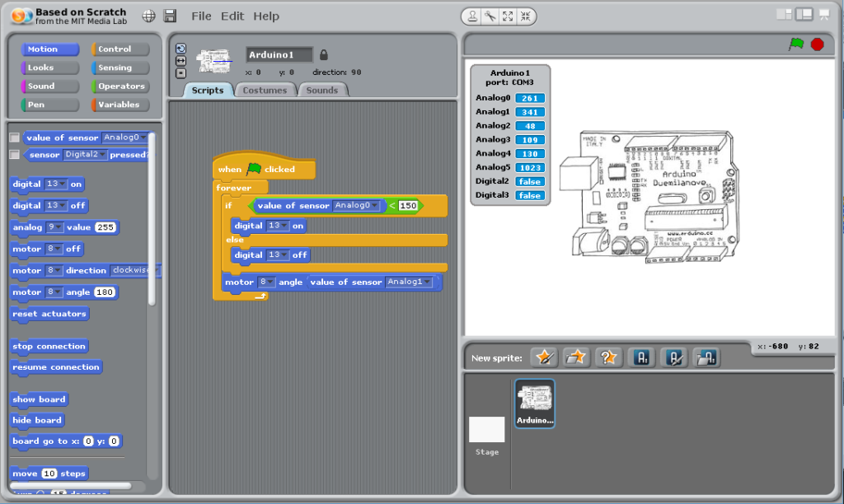This screenshot has height=504, width=844.
Task: Click the Stage thumbnail
Action: (486, 434)
